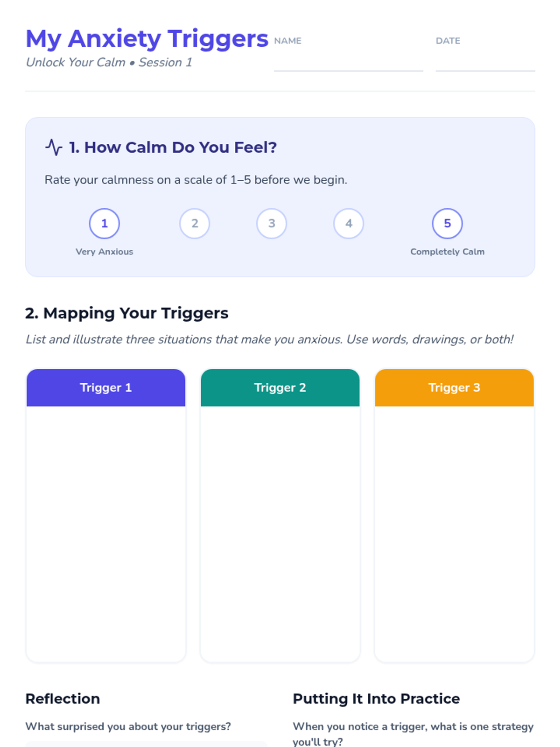Pick calmness rating 4
The height and width of the screenshot is (747, 560).
tap(349, 224)
